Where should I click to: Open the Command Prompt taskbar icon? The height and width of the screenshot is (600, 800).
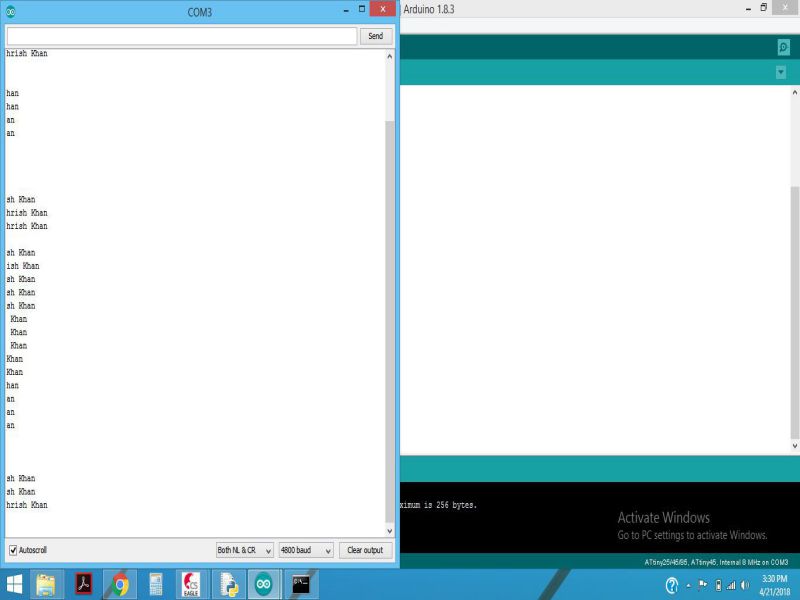pos(301,584)
